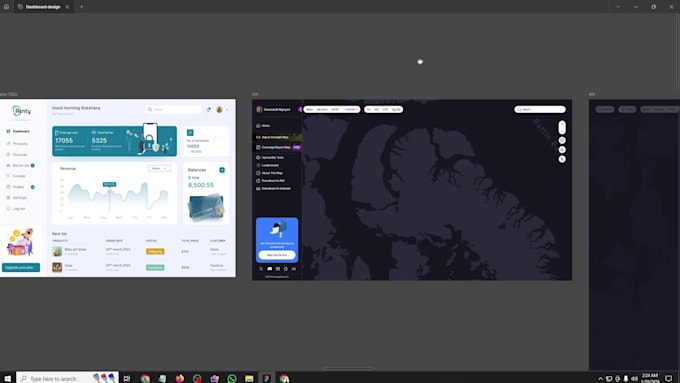The height and width of the screenshot is (383, 680).
Task: Click Download On Android in map sidebar
Action: [273, 189]
